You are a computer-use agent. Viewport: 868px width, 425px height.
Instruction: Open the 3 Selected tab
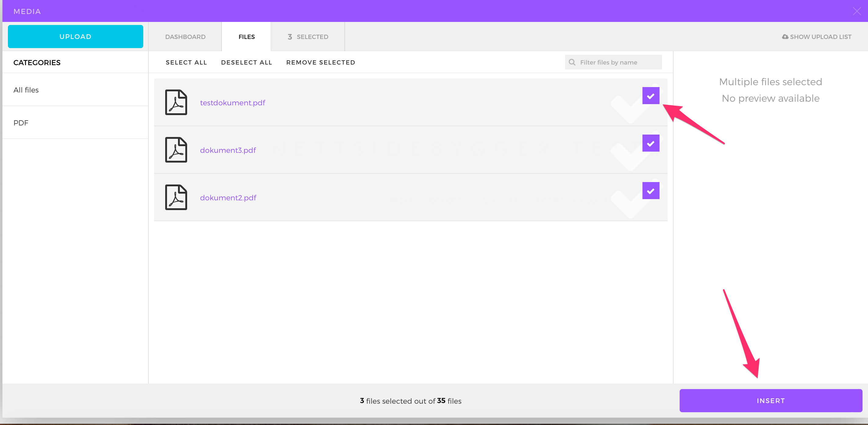pos(308,37)
